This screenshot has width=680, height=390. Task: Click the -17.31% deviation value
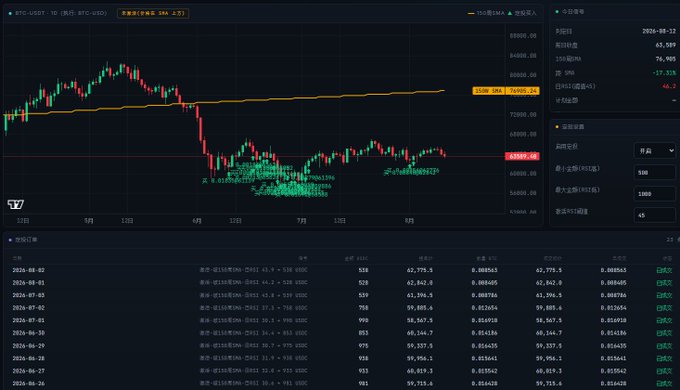(x=664, y=72)
